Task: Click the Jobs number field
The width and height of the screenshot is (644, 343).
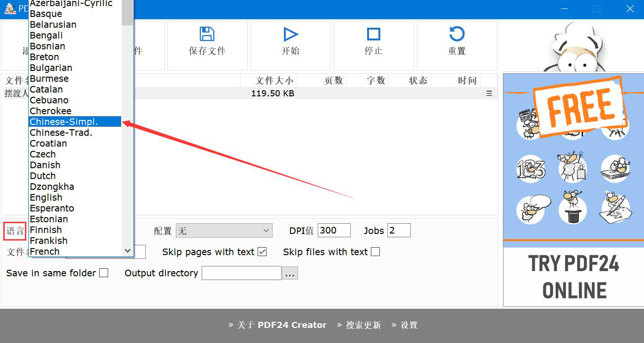Action: 399,230
